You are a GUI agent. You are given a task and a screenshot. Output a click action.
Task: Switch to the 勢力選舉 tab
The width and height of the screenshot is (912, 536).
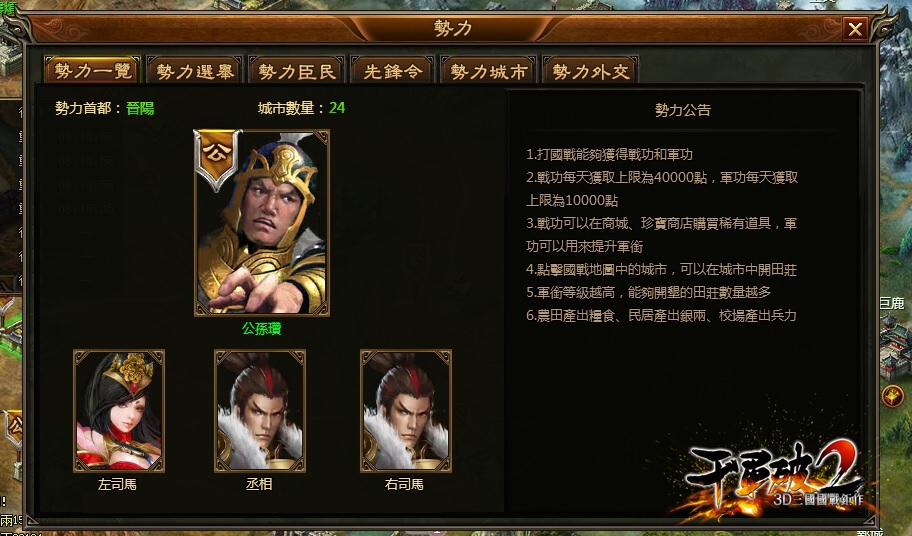(195, 71)
